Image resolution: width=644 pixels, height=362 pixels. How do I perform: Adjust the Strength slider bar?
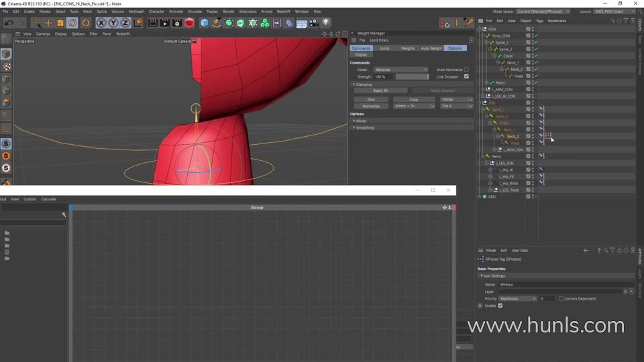point(412,76)
